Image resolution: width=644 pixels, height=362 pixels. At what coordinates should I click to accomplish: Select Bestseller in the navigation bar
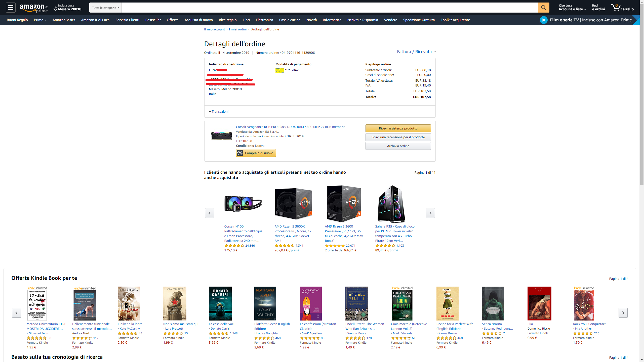point(153,20)
